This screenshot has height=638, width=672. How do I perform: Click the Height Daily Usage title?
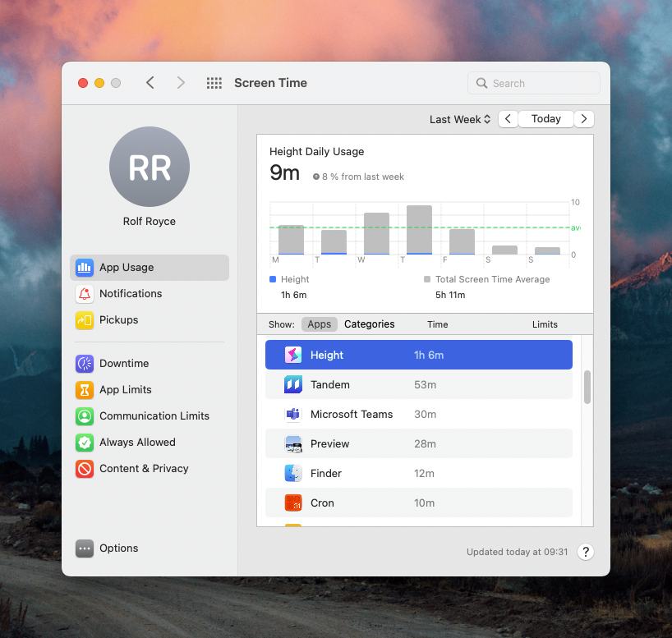tap(317, 152)
